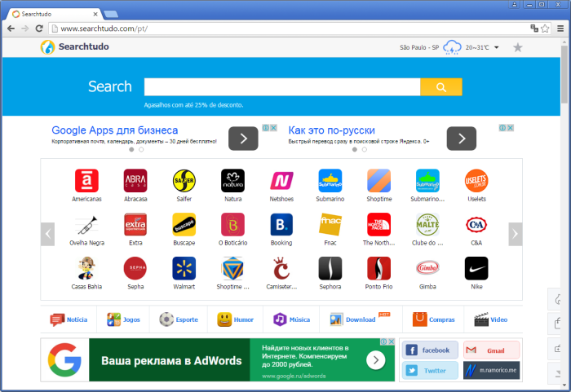The image size is (571, 392).
Task: Open the Natura shortcut icon
Action: [233, 181]
